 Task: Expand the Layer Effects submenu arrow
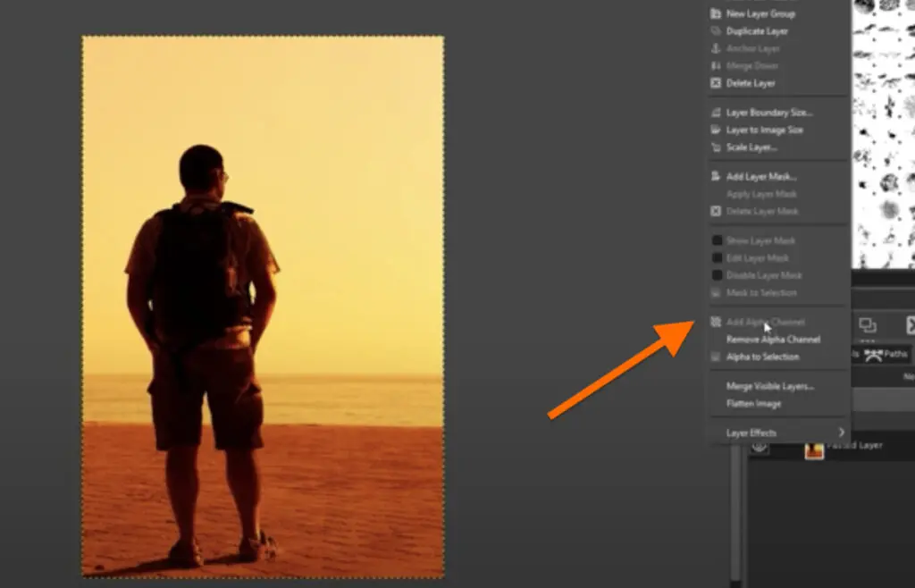(841, 433)
